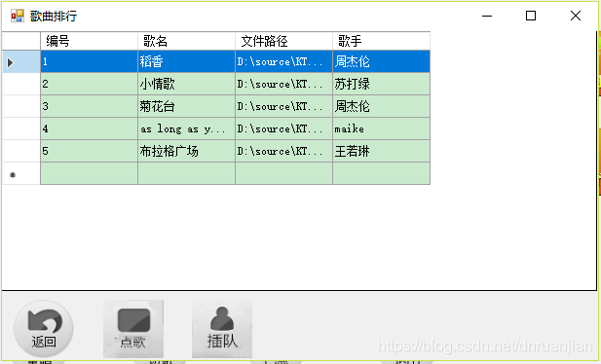Click the empty 编号 cell in new row
The image size is (601, 364).
point(89,173)
